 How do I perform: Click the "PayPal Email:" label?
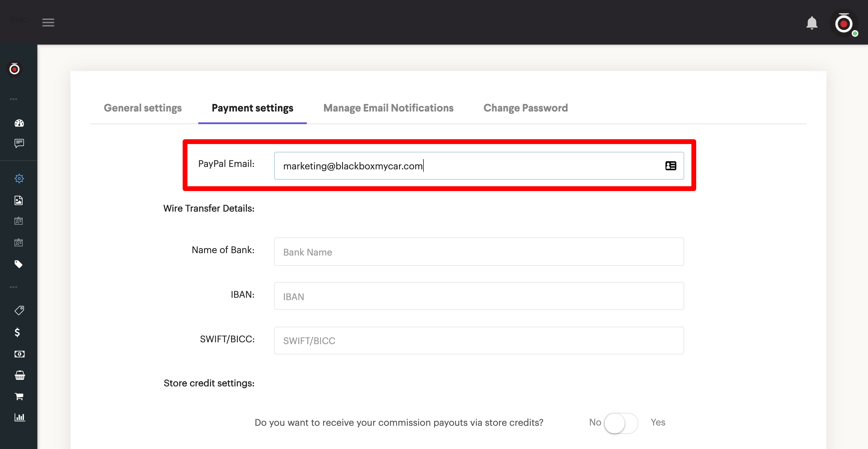[226, 164]
